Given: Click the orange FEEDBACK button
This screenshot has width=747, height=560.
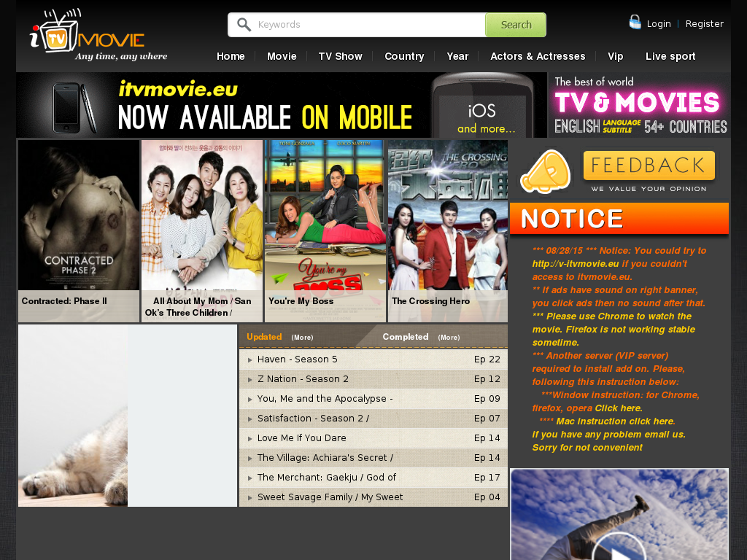Looking at the screenshot, I should pyautogui.click(x=649, y=166).
